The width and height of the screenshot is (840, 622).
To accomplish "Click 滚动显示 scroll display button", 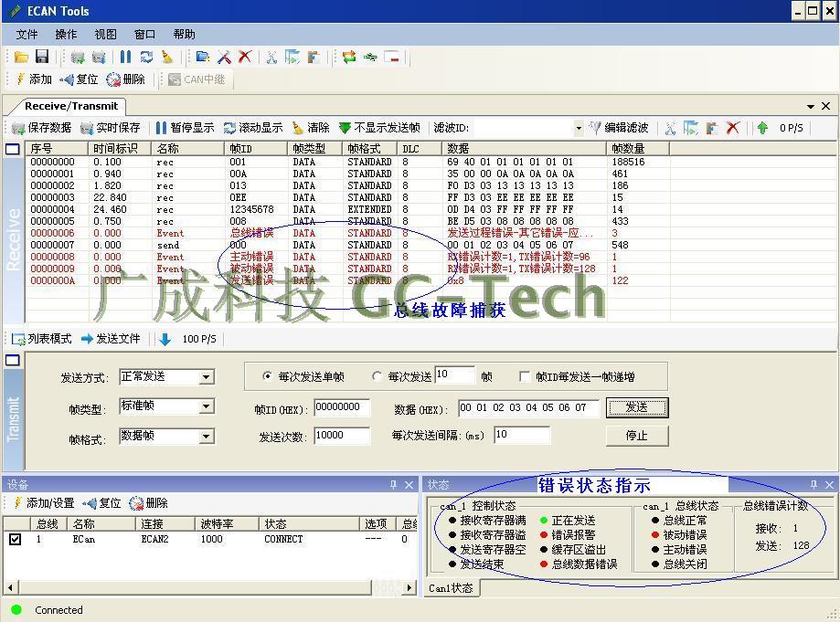I will coord(253,128).
